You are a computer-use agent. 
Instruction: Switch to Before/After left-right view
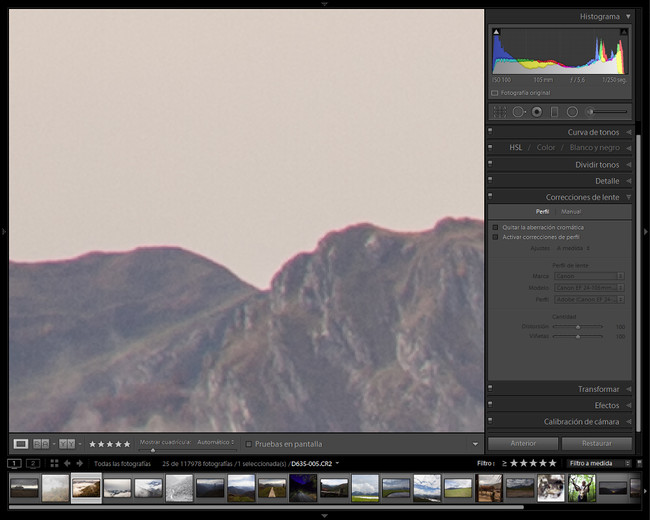[x=41, y=444]
